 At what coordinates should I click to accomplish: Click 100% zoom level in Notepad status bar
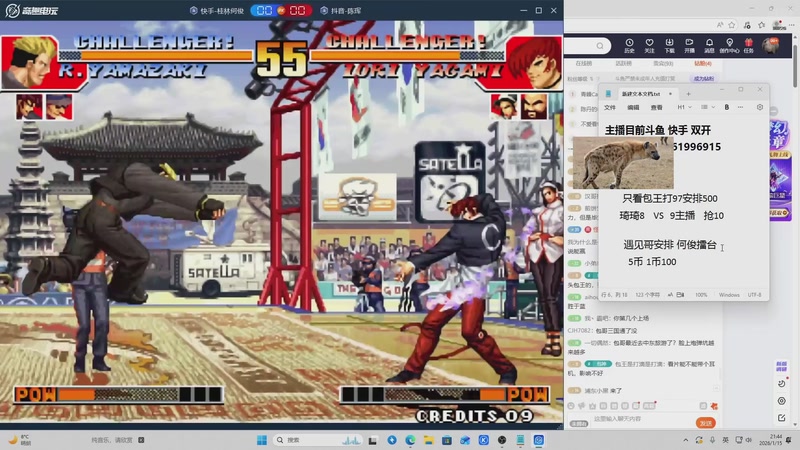point(701,295)
